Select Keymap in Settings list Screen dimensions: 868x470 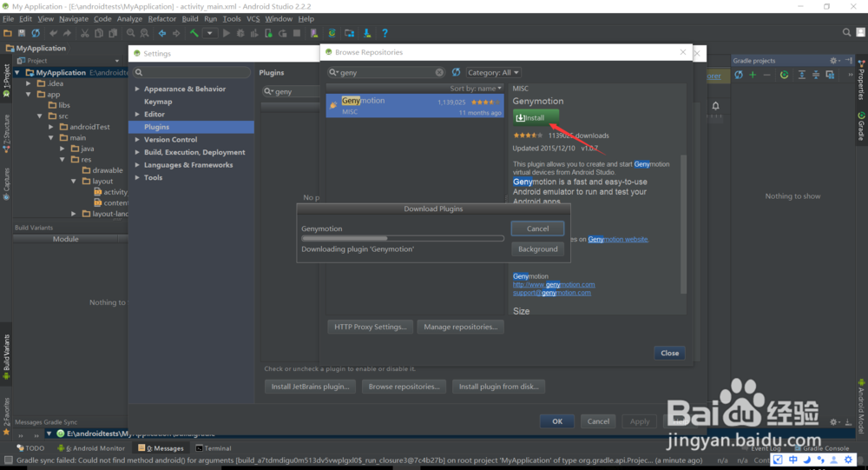click(x=158, y=102)
